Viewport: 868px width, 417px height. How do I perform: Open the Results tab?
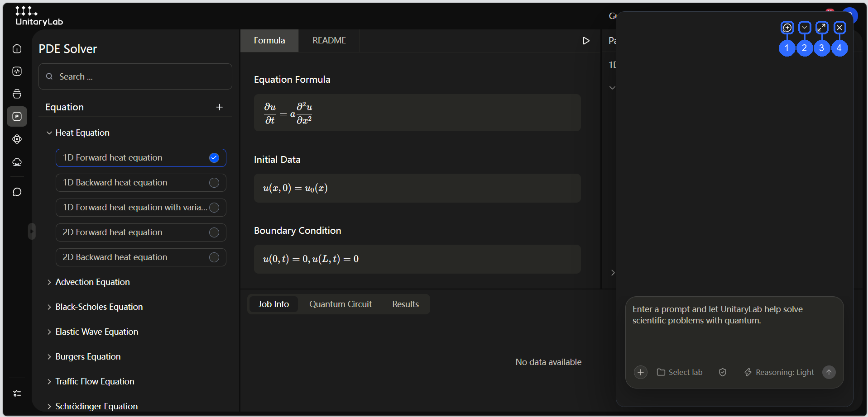(x=406, y=304)
